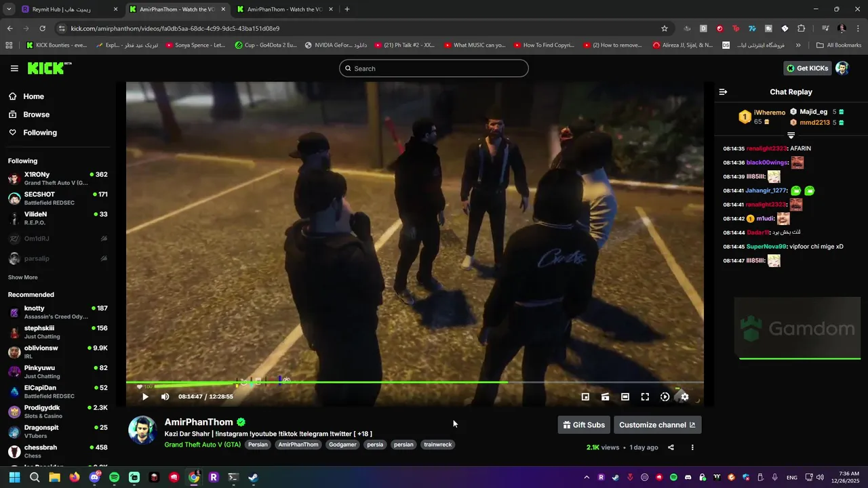This screenshot has height=488, width=868.
Task: Open Steam from taskbar
Action: point(253,477)
